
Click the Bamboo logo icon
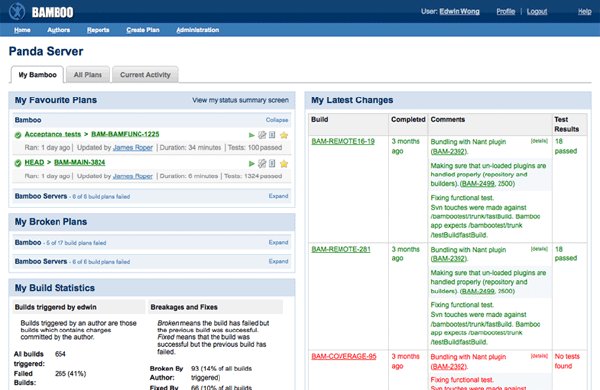coord(17,11)
